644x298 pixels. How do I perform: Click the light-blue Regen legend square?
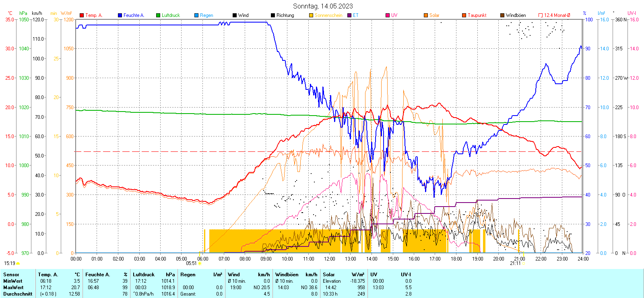tap(196, 15)
